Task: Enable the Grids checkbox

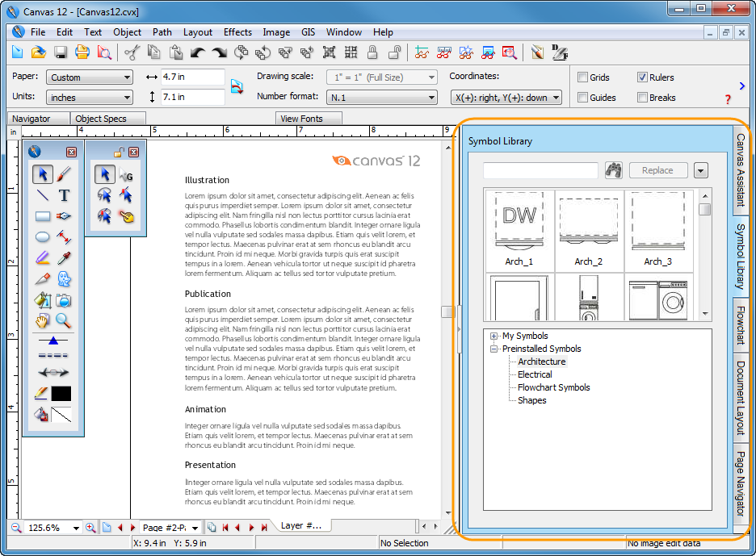Action: pos(583,77)
